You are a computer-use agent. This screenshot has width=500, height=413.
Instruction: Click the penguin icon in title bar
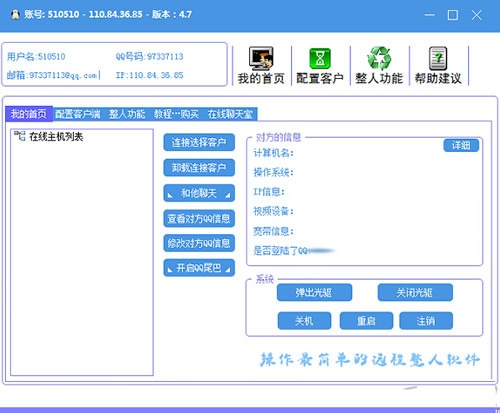coord(15,15)
